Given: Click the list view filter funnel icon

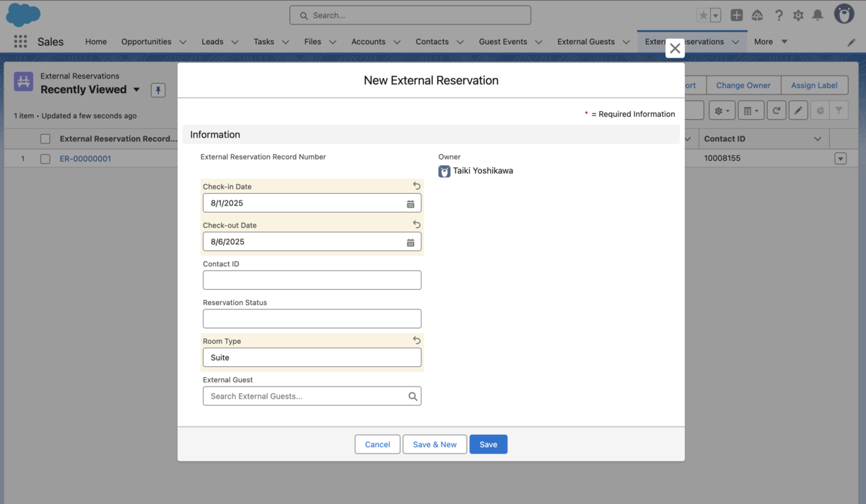Looking at the screenshot, I should click(839, 110).
